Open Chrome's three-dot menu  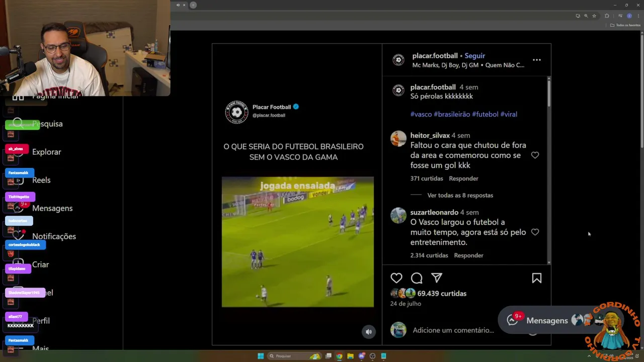pos(638,16)
